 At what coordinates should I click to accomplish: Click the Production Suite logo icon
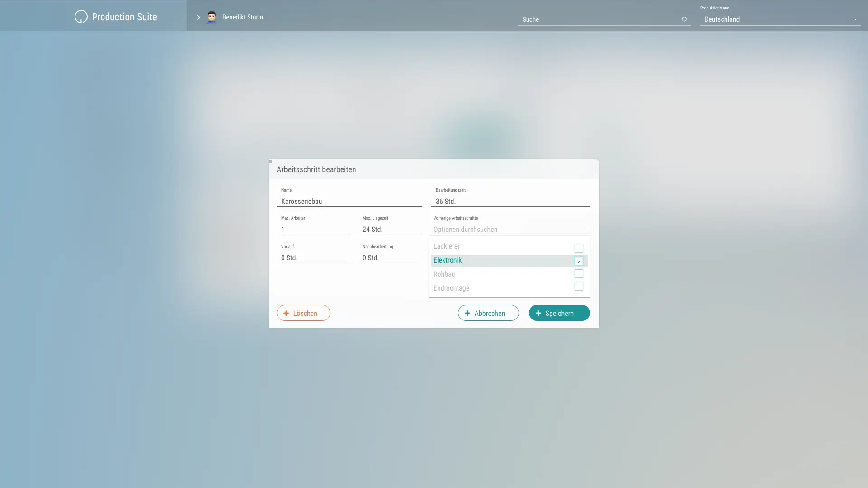pyautogui.click(x=81, y=17)
